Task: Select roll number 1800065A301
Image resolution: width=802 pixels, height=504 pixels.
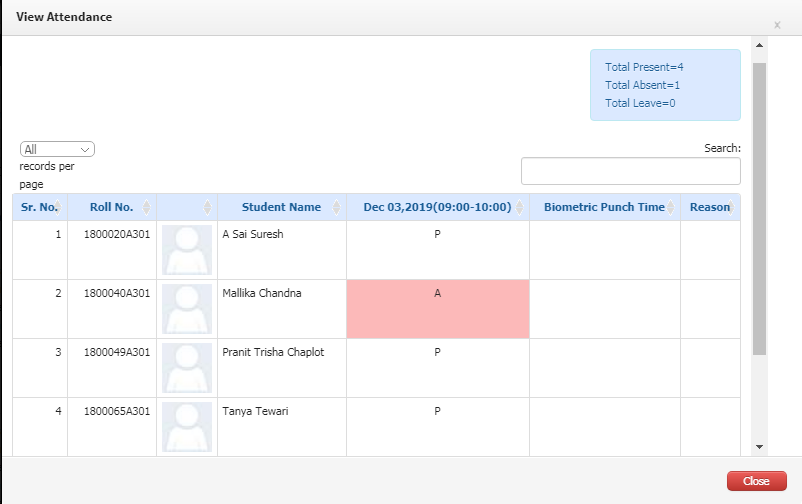Action: click(x=117, y=411)
